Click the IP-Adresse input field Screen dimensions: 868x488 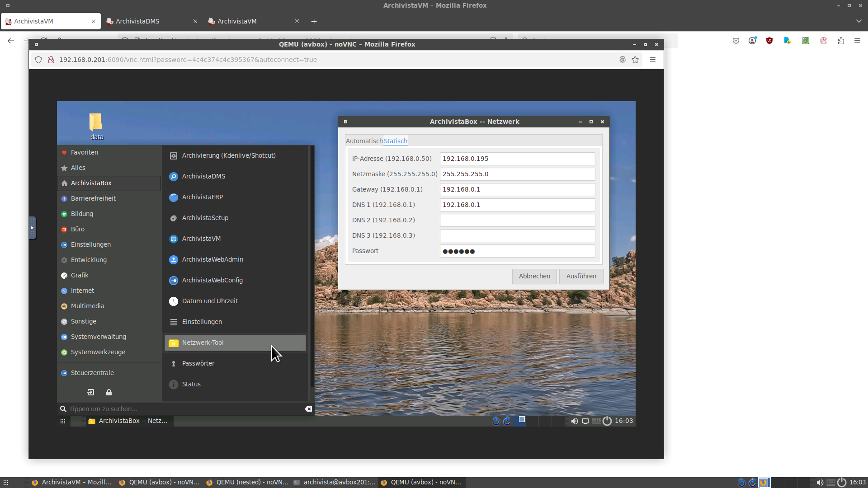tap(517, 159)
